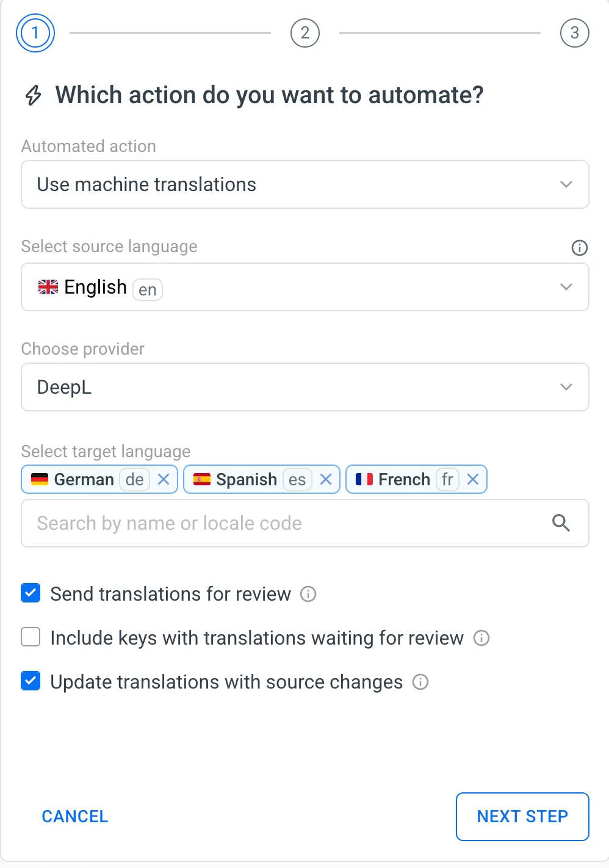Show info about source language selection

(579, 248)
